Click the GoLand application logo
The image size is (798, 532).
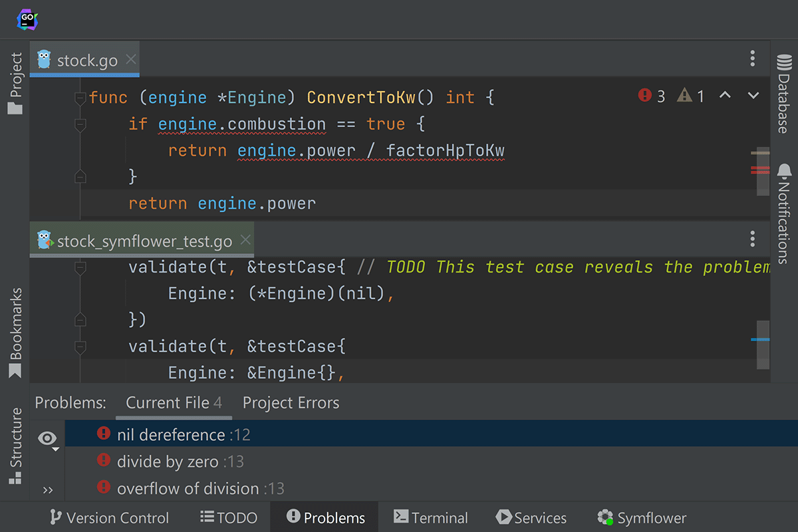click(x=27, y=19)
